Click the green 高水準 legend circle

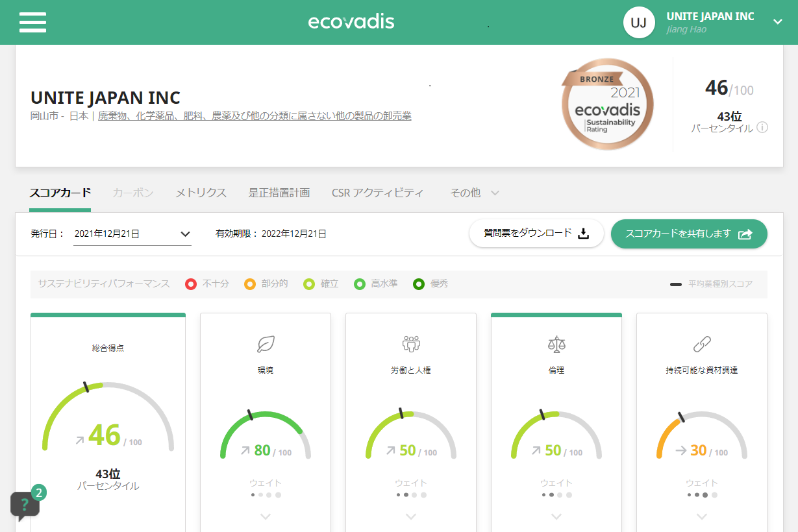click(360, 284)
